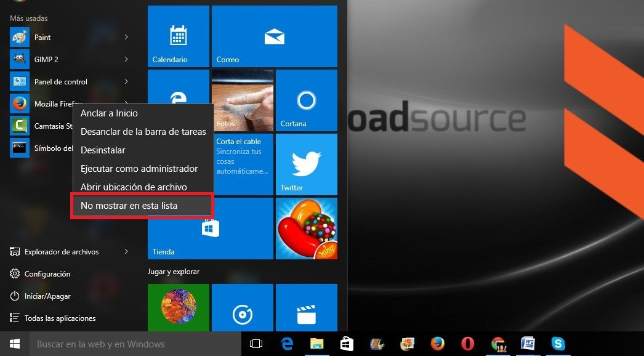644x356 pixels.
Task: Open Camtasia Studio from the Start list
Action: pyautogui.click(x=41, y=126)
